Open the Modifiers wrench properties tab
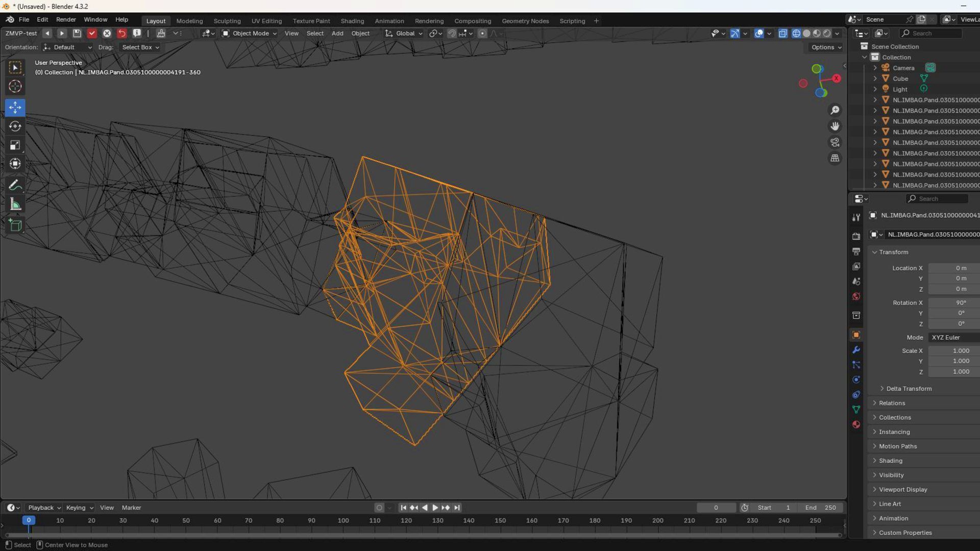Viewport: 980px width, 551px height. [x=856, y=350]
